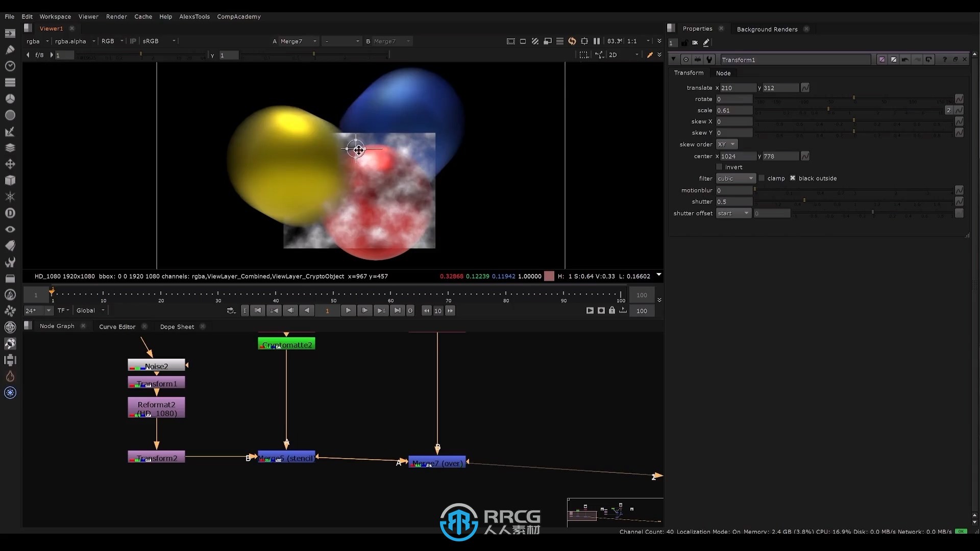Screen dimensions: 980x551
Task: Click the rotate slider track
Action: pos(853,99)
